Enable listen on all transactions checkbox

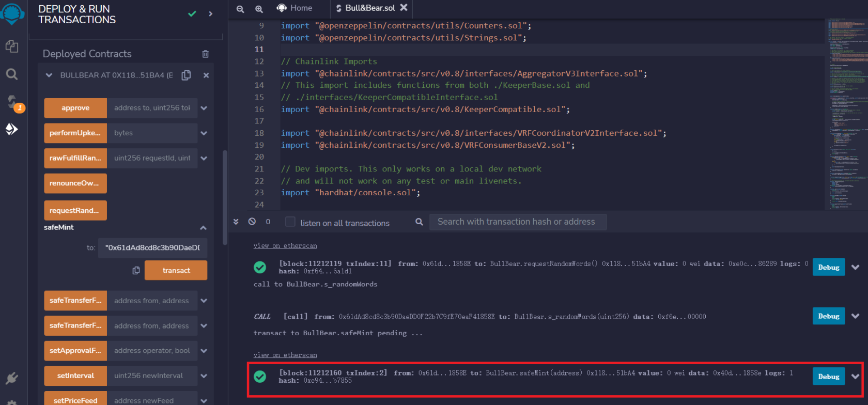click(290, 222)
